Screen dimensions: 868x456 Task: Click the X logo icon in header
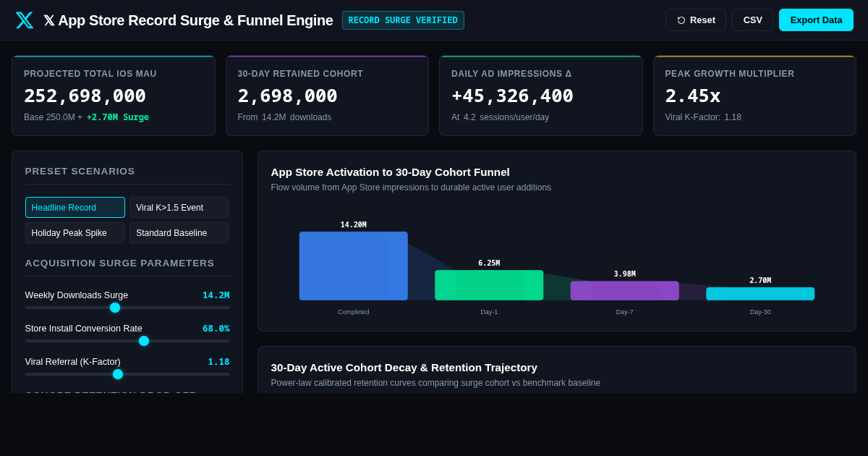tap(25, 20)
